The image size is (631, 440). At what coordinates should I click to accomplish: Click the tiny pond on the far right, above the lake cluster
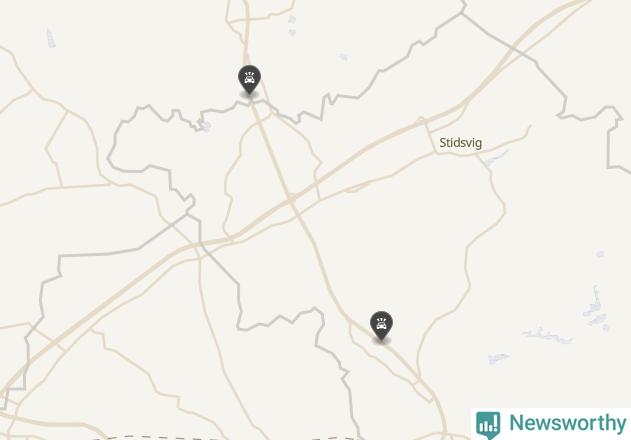600,254
